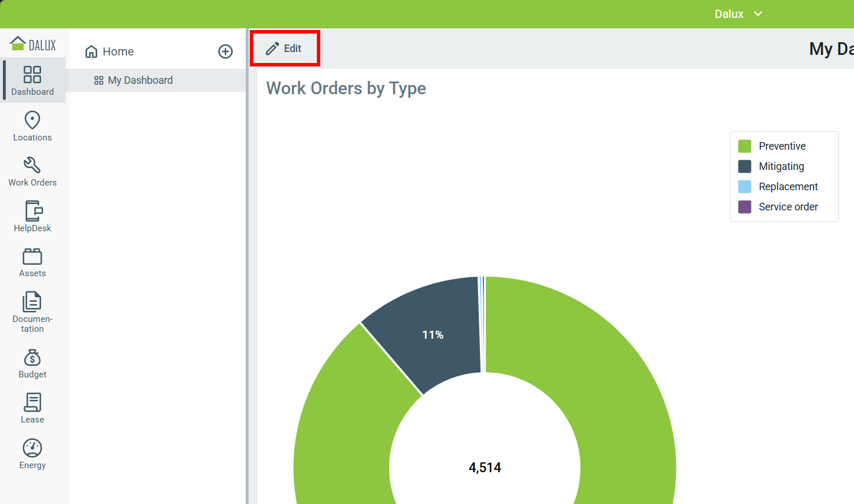Open the Lease module

tap(32, 409)
